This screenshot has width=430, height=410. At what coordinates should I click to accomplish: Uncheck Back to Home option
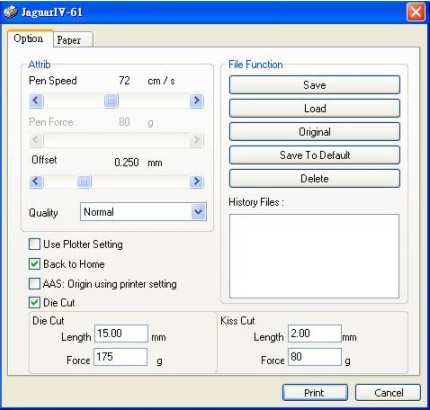pos(34,264)
